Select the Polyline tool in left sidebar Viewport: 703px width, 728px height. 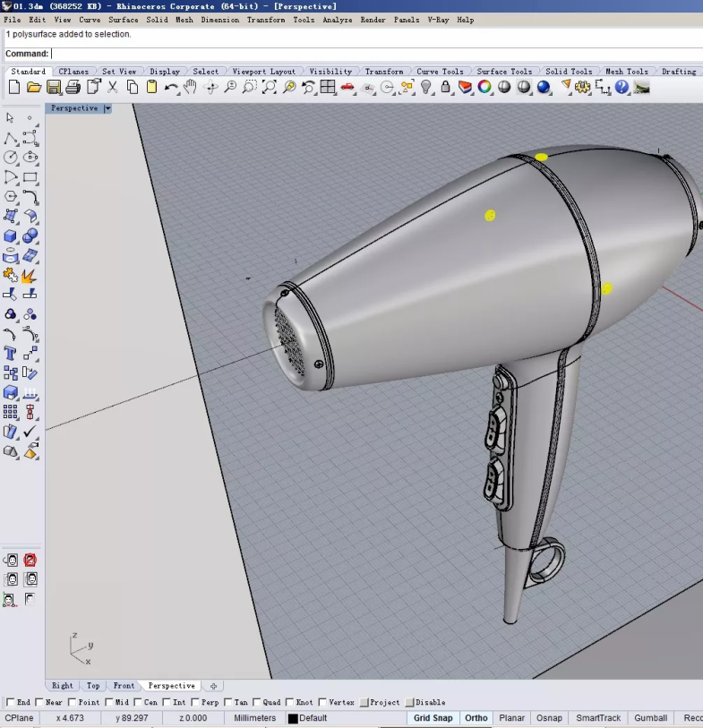[11, 138]
